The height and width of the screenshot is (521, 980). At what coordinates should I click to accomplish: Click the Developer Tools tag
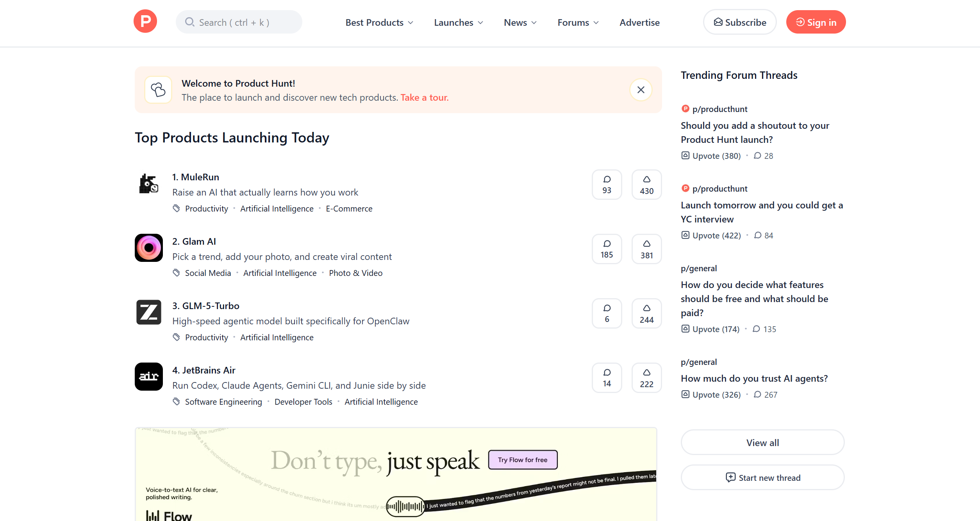(303, 402)
